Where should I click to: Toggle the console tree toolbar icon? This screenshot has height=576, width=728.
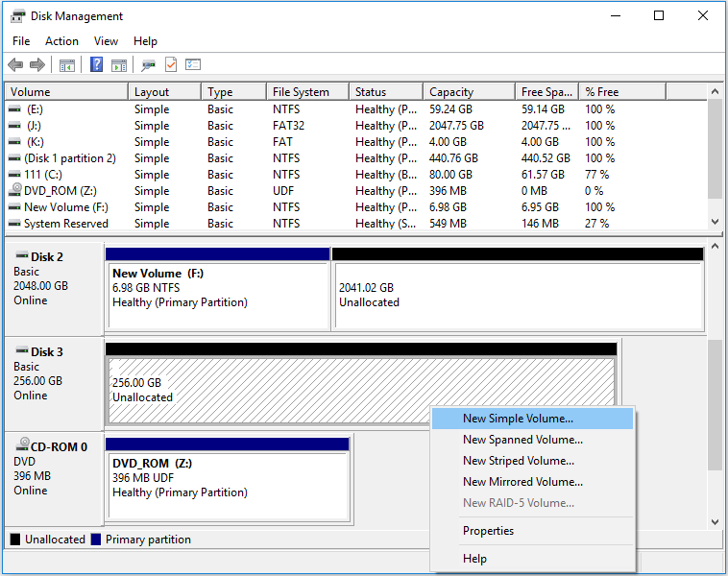tap(67, 65)
